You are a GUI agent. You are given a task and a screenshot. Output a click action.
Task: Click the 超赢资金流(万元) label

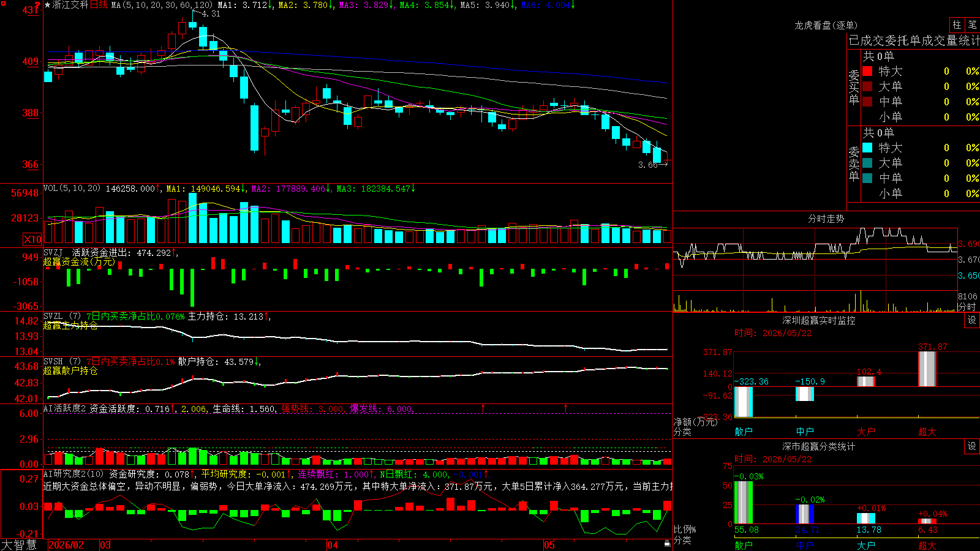coord(79,262)
